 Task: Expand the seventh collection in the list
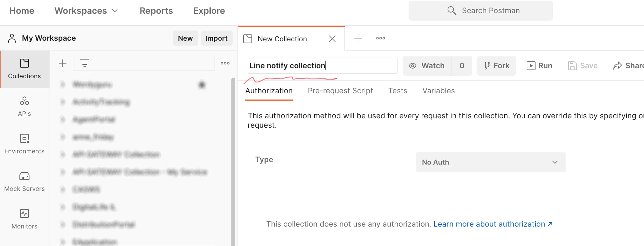click(x=63, y=190)
